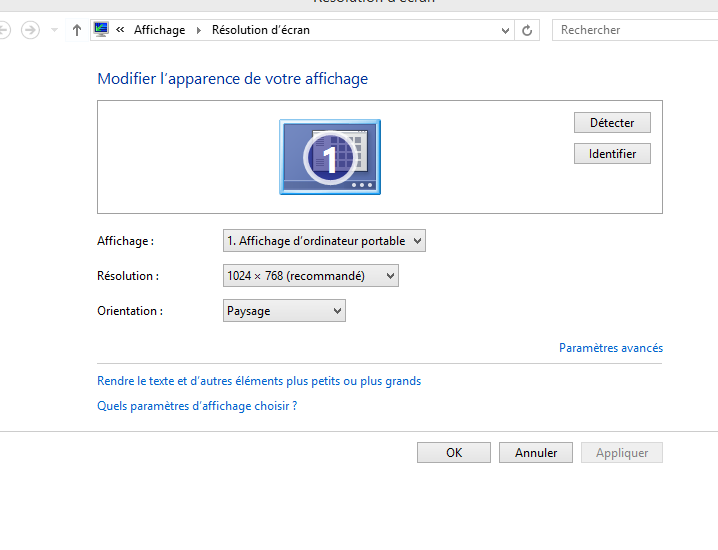Expand arrow after Affichage breadcrumb
The height and width of the screenshot is (550, 718).
click(199, 30)
